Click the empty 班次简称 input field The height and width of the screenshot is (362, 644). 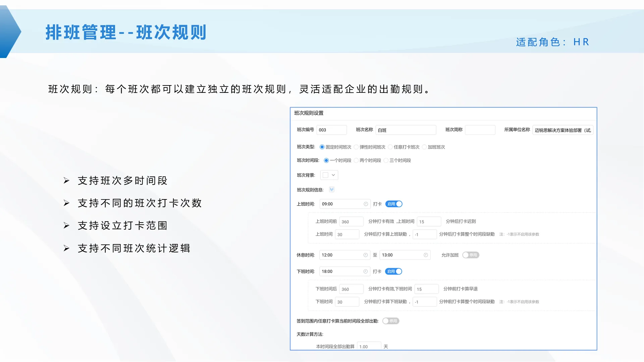(x=480, y=130)
